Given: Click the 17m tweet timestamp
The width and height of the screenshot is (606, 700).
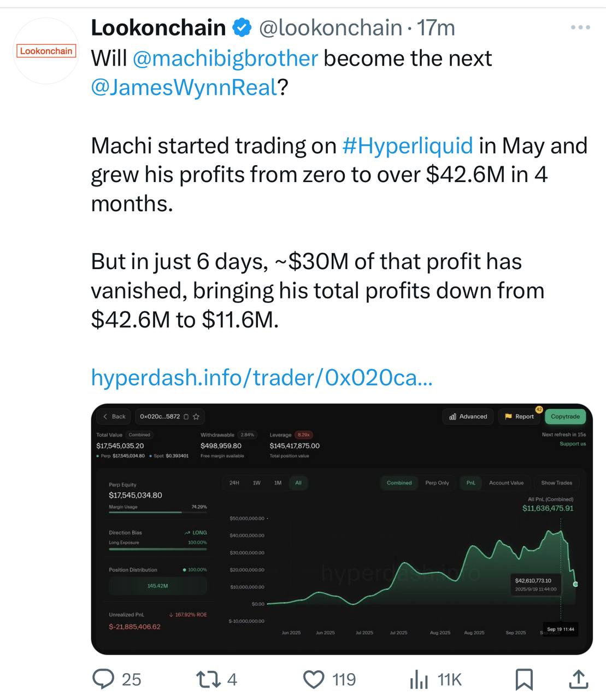Looking at the screenshot, I should click(436, 27).
